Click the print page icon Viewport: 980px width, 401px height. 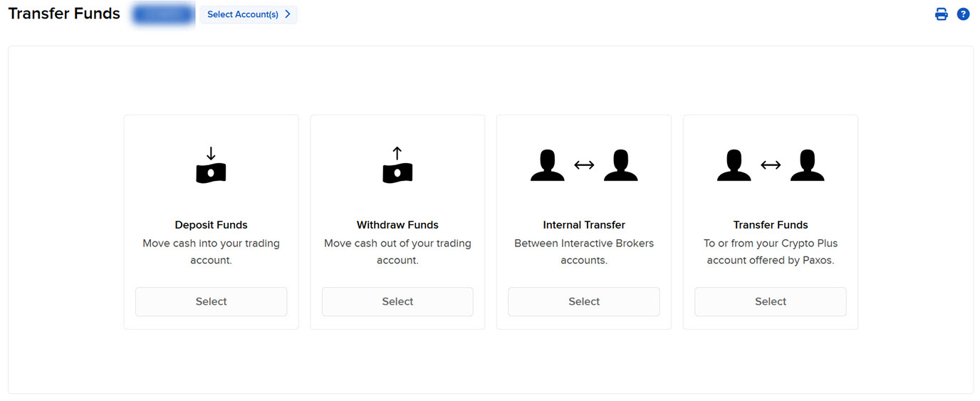(941, 14)
